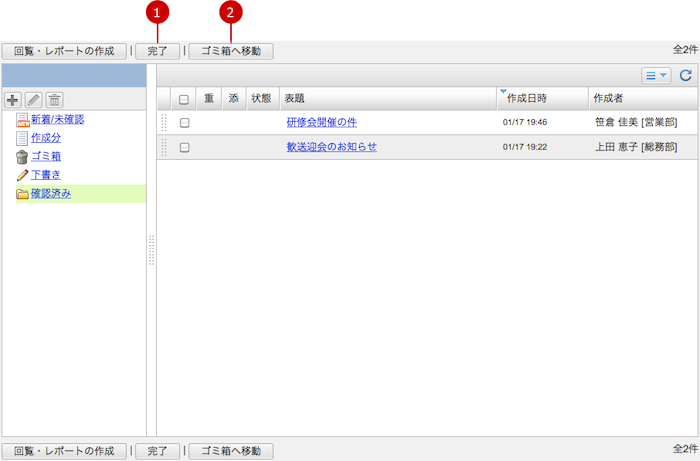Toggle the select-all checkbox in header
Image resolution: width=700 pixels, height=461 pixels.
[183, 100]
